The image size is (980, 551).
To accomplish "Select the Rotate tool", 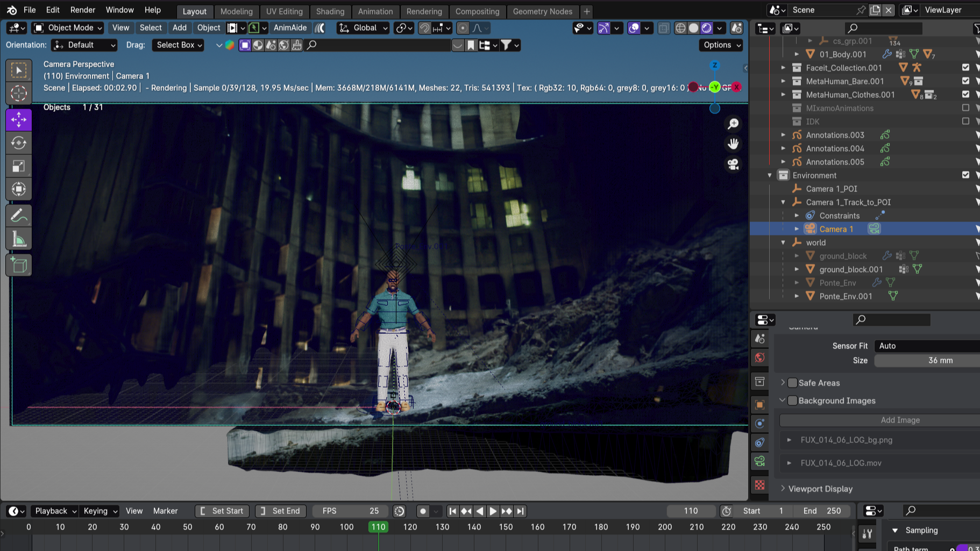I will click(19, 143).
